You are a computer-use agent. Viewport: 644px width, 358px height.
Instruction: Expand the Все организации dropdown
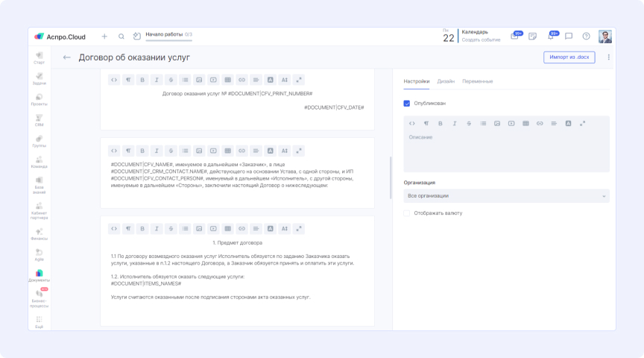click(506, 196)
